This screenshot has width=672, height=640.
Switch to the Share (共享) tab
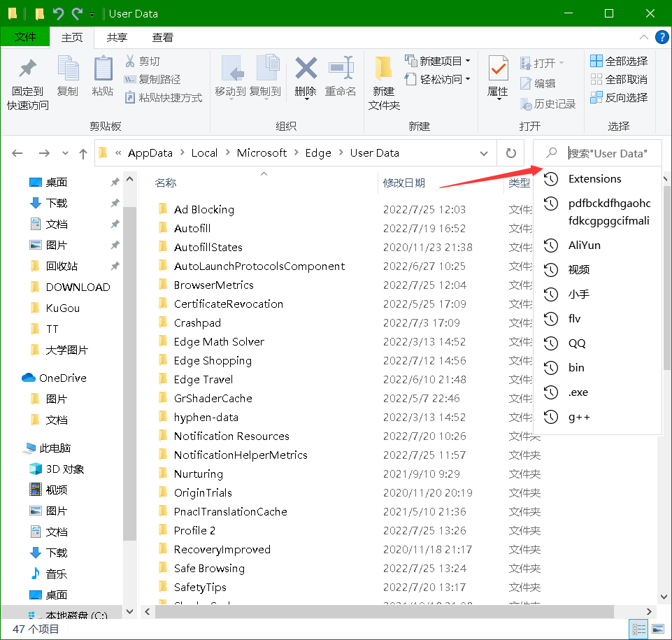[x=117, y=38]
